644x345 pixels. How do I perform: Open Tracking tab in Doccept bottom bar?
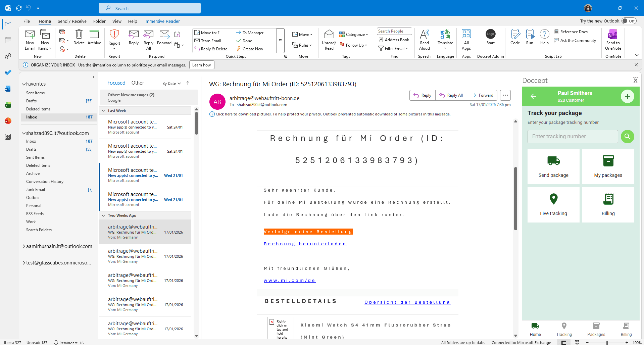pos(564,330)
